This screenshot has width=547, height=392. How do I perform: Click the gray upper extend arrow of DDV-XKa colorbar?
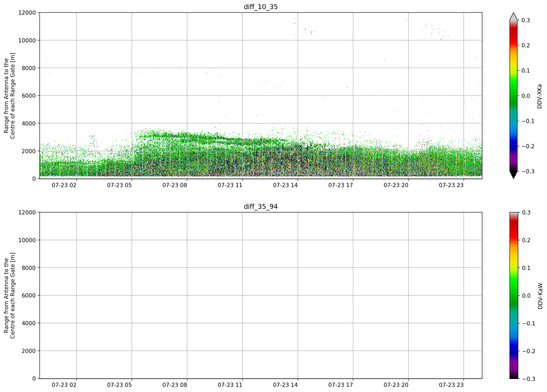pyautogui.click(x=513, y=16)
